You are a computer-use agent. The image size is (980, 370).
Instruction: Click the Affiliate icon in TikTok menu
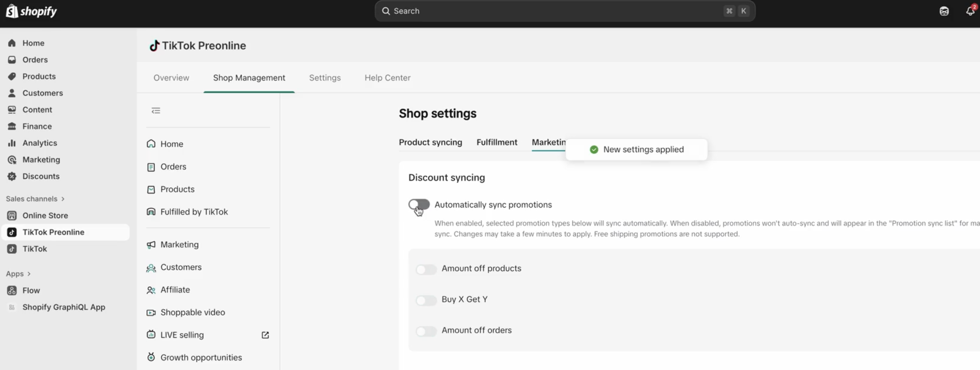point(151,290)
